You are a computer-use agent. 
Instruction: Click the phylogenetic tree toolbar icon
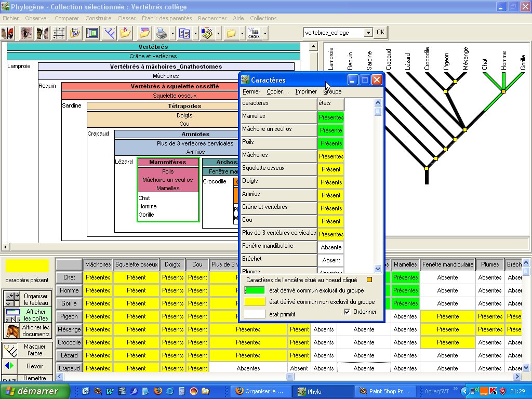coord(109,33)
